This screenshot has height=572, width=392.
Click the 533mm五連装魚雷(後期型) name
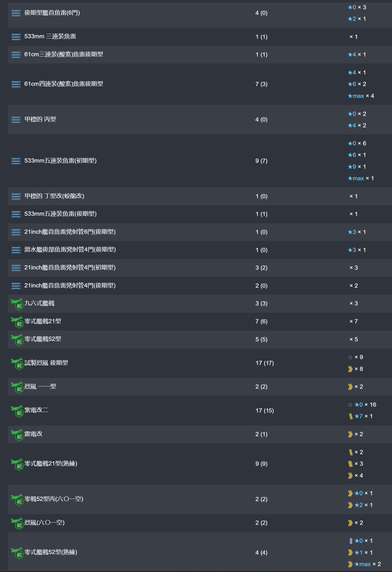(60, 214)
